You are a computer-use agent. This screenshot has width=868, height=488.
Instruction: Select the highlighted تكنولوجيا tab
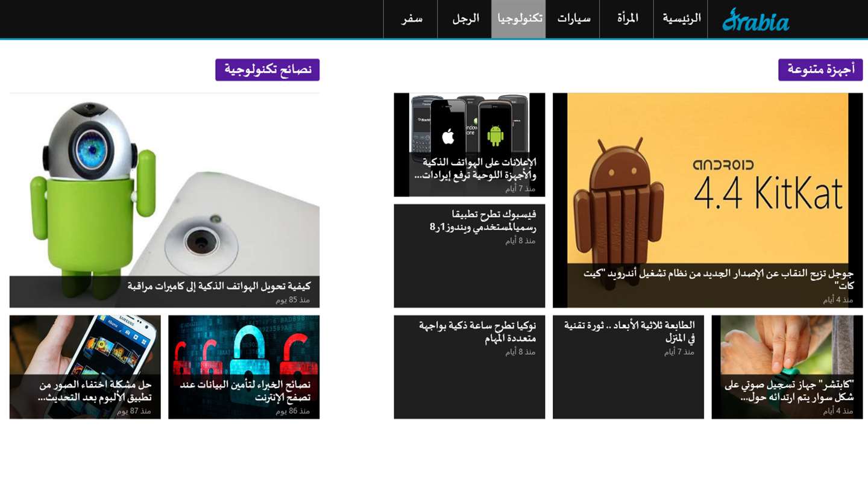point(519,19)
